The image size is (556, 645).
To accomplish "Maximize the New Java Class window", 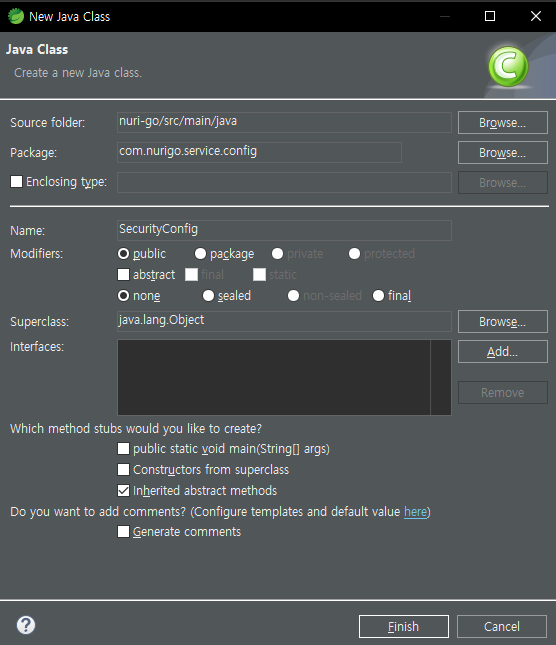I will pos(490,16).
